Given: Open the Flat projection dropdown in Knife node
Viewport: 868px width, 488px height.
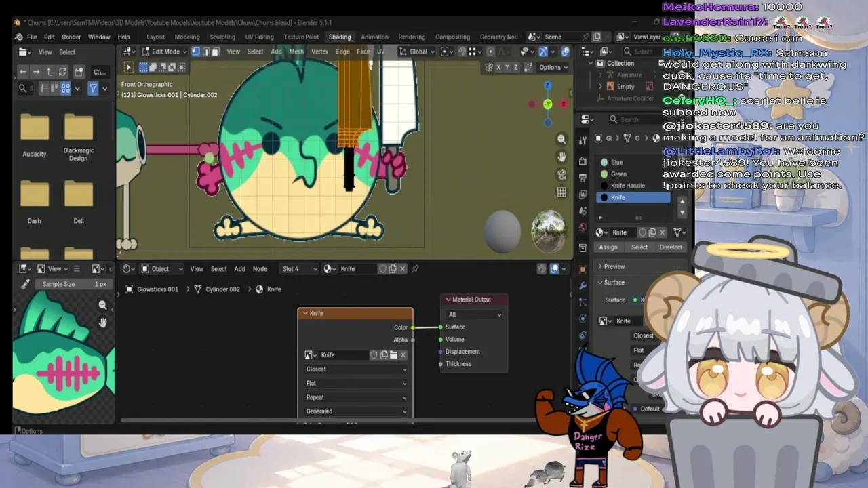Looking at the screenshot, I should [356, 384].
